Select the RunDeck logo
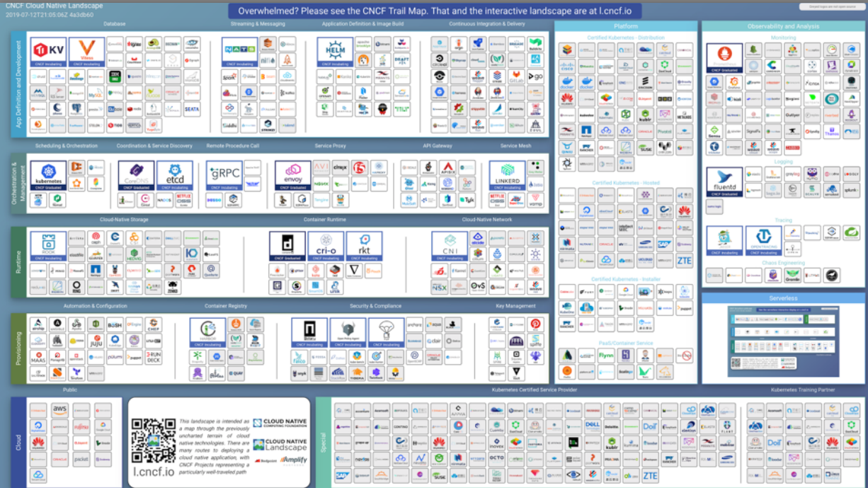Image resolution: width=868 pixels, height=488 pixels. coord(153,357)
